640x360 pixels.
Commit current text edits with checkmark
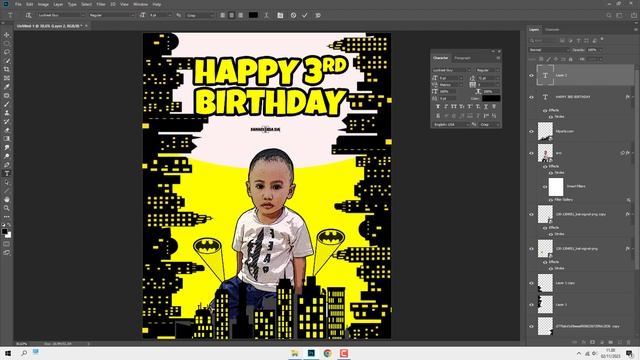point(305,15)
